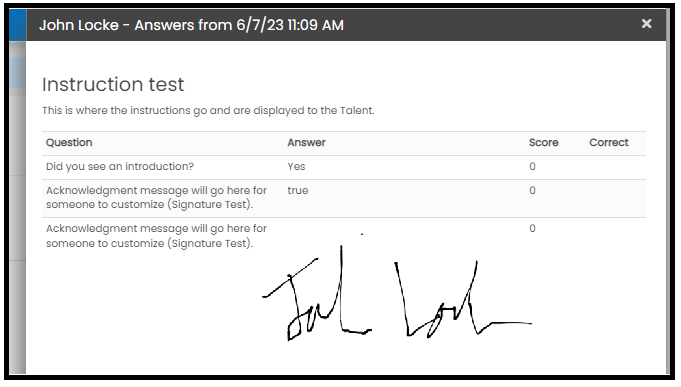This screenshot has height=387, width=681.
Task: Select the first Acknowledgment message question row
Action: (x=344, y=198)
